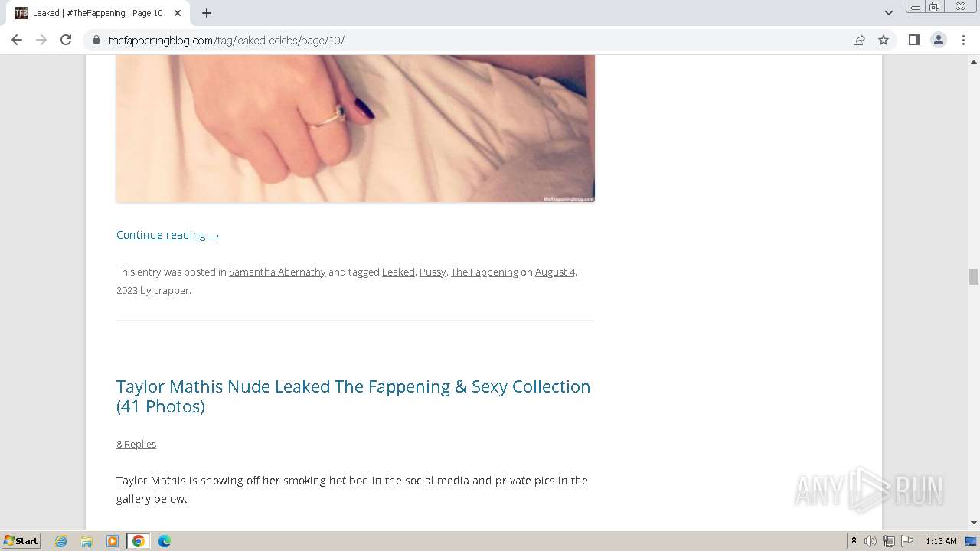Go back to the previous page
The width and height of the screenshot is (980, 551).
[17, 40]
